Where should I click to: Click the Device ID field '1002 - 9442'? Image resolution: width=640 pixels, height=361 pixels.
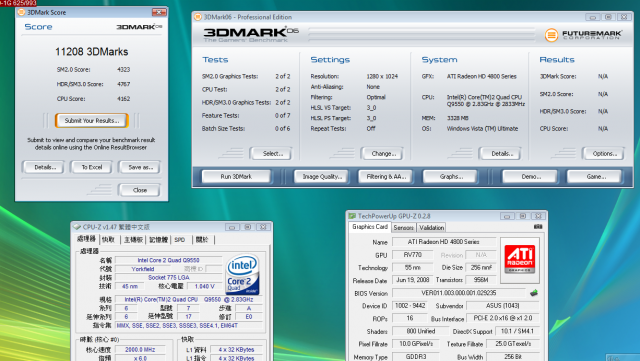click(x=409, y=305)
